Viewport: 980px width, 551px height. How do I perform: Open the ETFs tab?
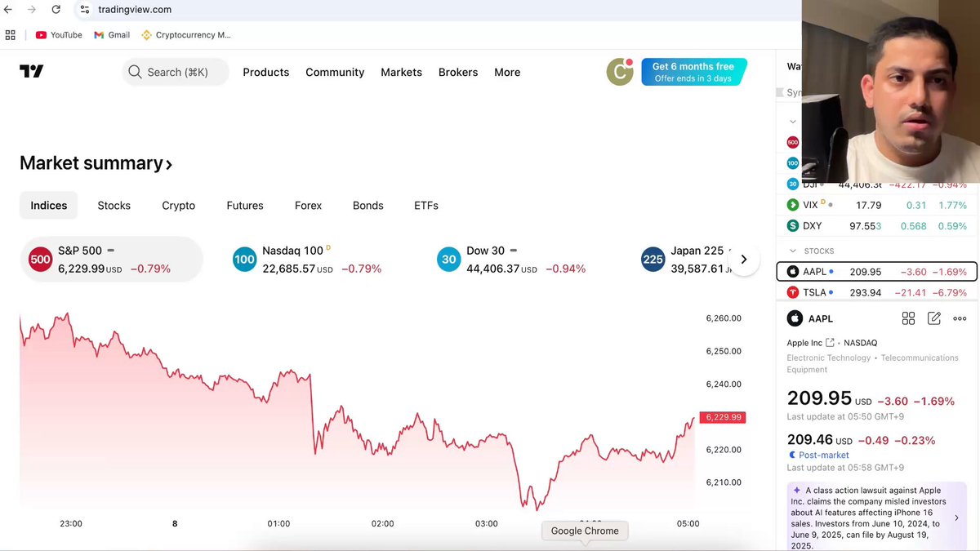tap(426, 206)
